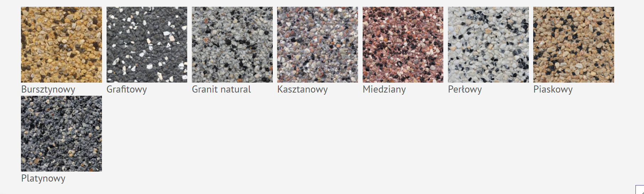This screenshot has width=644, height=194.
Task: Click the Perłowy label text
Action: 465,89
